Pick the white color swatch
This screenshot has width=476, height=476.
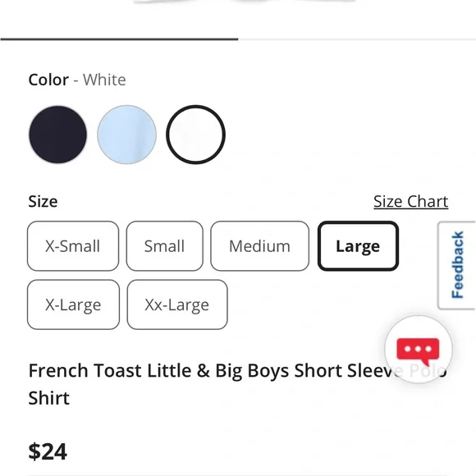(195, 135)
